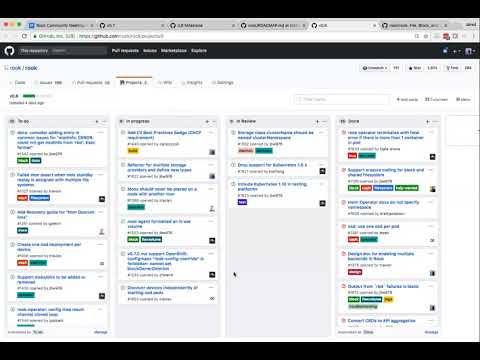Open the notifications bell icon
480x360 pixels.
coord(445,51)
